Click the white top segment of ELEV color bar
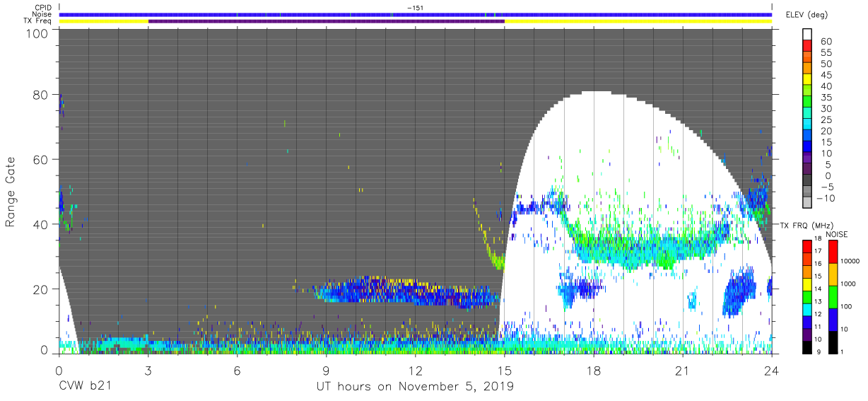The image size is (868, 401). coord(807,34)
